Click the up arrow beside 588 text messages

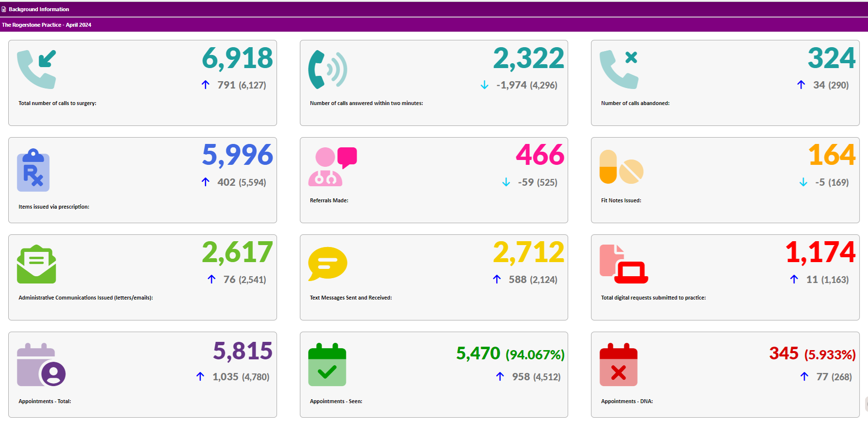click(x=497, y=279)
